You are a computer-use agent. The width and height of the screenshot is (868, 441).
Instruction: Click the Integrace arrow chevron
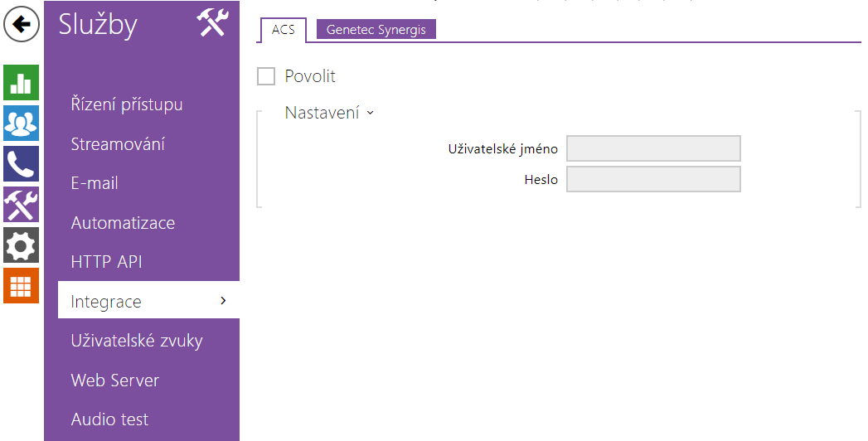[223, 300]
